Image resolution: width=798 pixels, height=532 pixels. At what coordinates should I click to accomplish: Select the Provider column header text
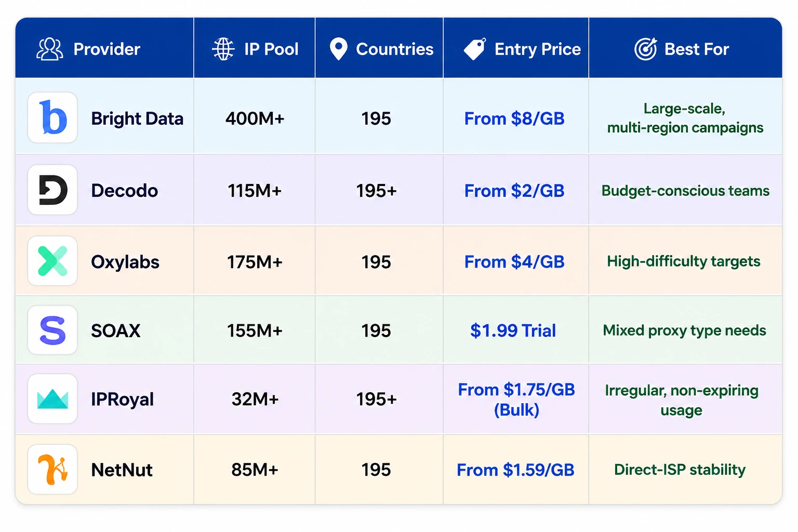(x=107, y=49)
